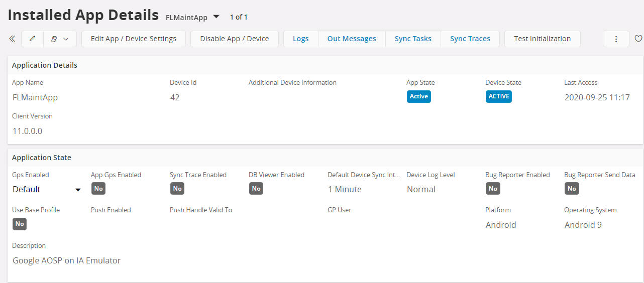Open the FLMaintApp record selector dropdown
644x283 pixels.
pyautogui.click(x=216, y=17)
